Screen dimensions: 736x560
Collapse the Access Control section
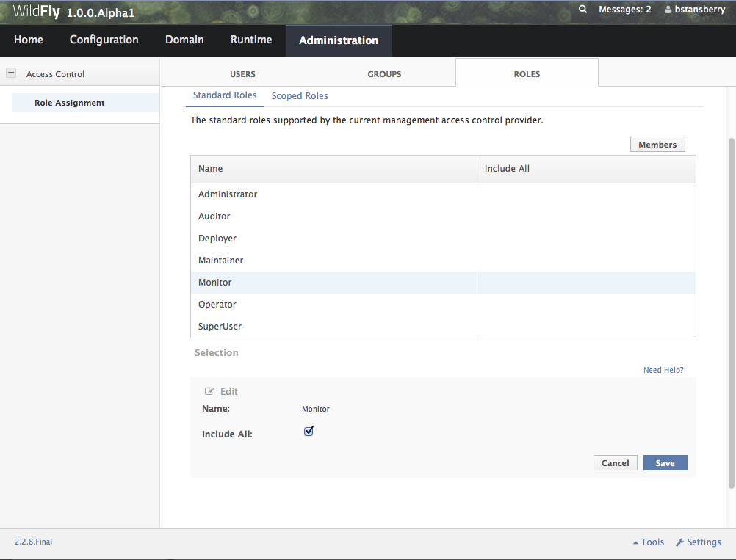click(10, 73)
